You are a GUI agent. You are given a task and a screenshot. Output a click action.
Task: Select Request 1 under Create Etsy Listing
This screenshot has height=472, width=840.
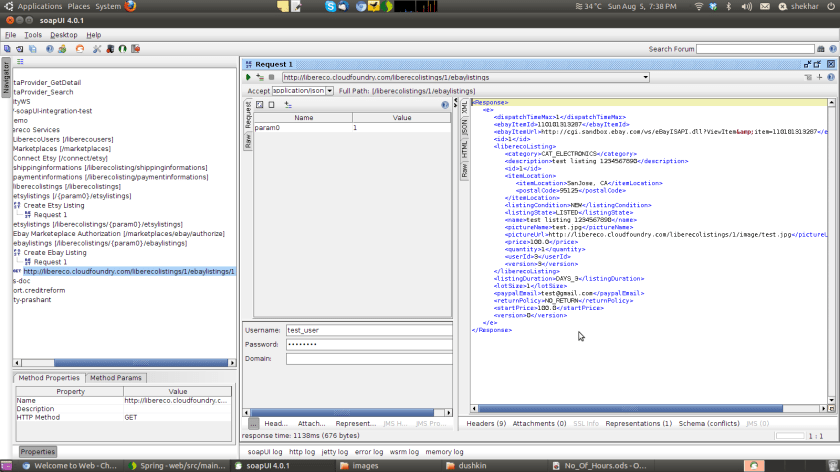[50, 214]
